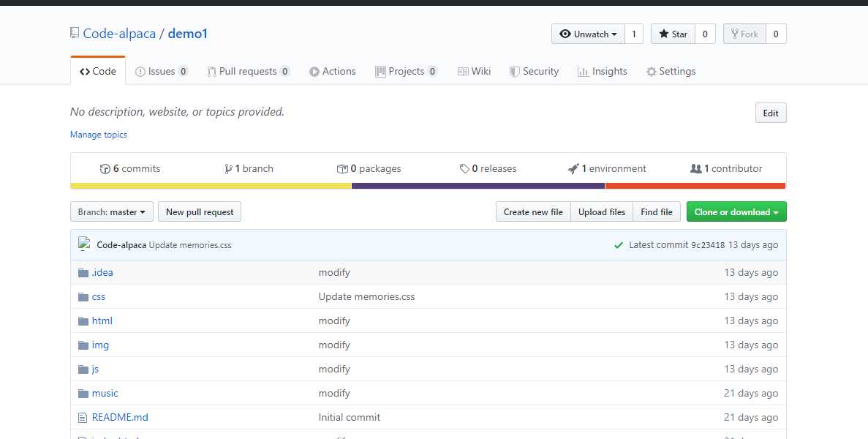The image size is (868, 439).
Task: Click the html folder icon
Action: point(83,321)
